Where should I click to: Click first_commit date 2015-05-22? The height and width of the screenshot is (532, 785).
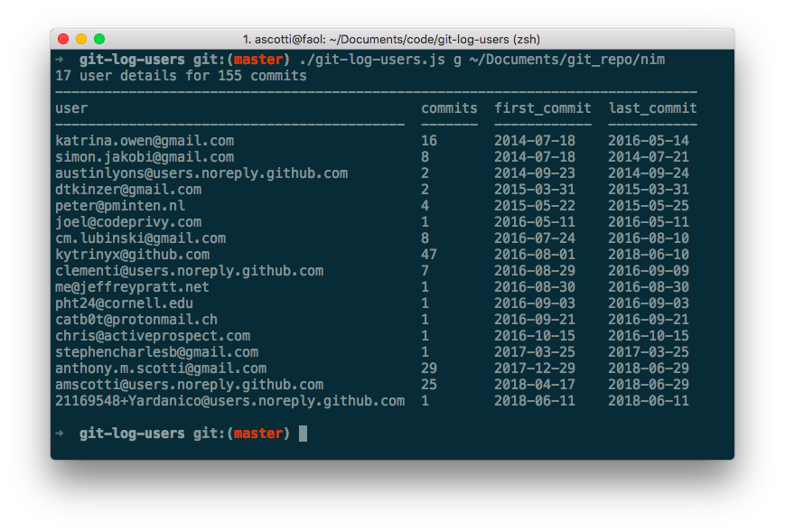click(535, 206)
